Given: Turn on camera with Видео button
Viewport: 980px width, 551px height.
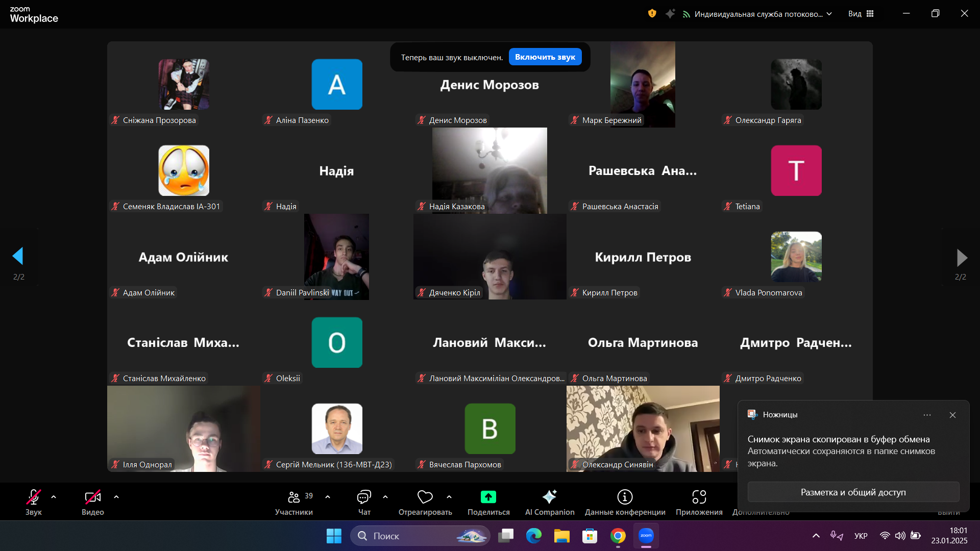Looking at the screenshot, I should click(93, 503).
